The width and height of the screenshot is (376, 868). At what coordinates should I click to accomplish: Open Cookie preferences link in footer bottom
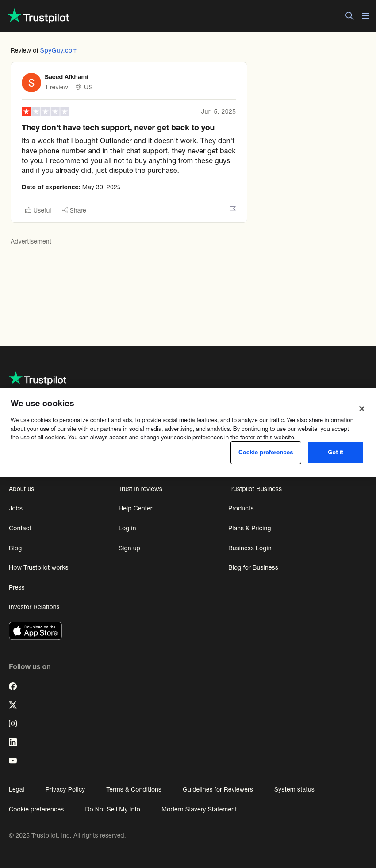click(x=36, y=809)
